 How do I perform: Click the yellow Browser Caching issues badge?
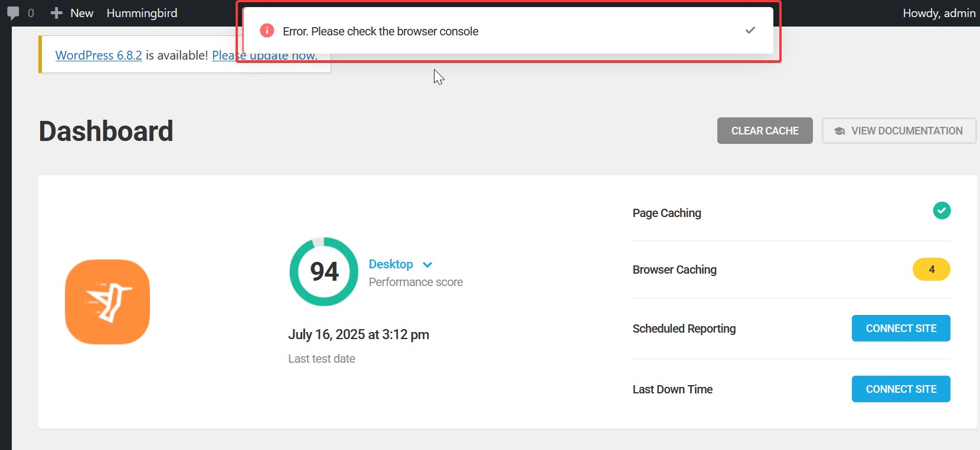(931, 270)
